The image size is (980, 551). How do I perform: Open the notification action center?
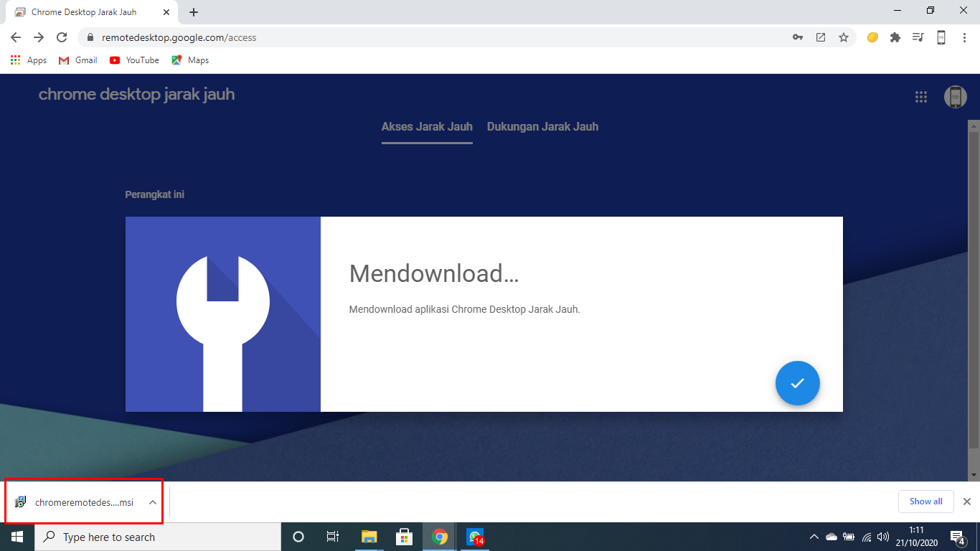click(957, 537)
